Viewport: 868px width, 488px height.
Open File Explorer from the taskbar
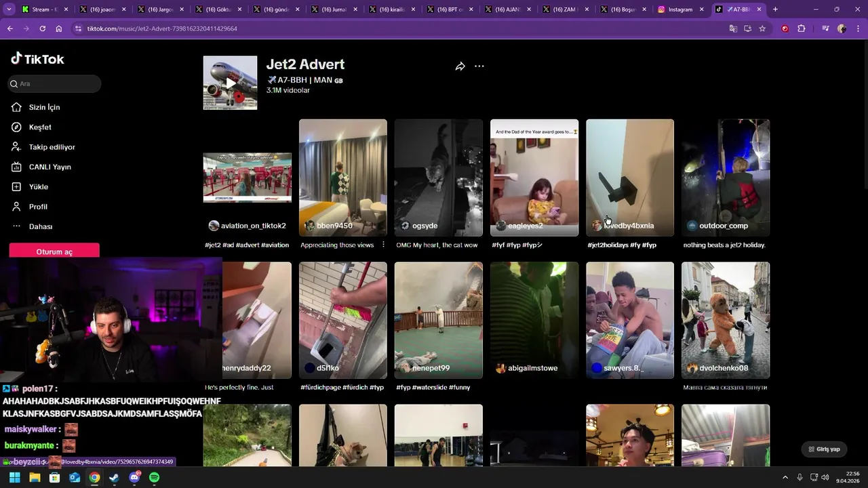[35, 477]
